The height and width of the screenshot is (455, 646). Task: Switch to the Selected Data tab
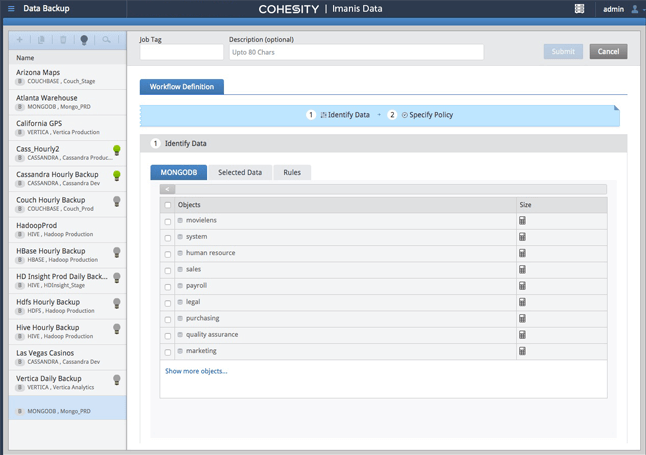pos(240,173)
